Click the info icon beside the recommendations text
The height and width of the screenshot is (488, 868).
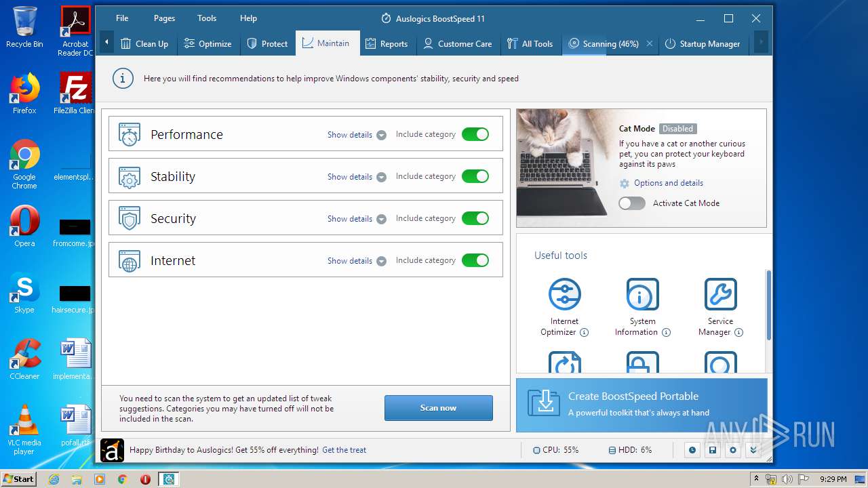(x=122, y=79)
